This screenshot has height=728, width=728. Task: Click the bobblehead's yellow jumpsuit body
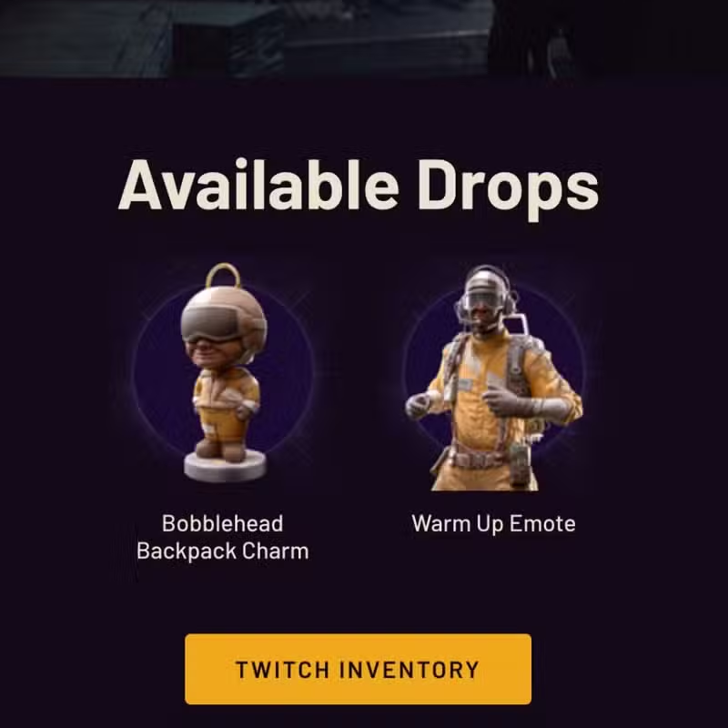226,404
